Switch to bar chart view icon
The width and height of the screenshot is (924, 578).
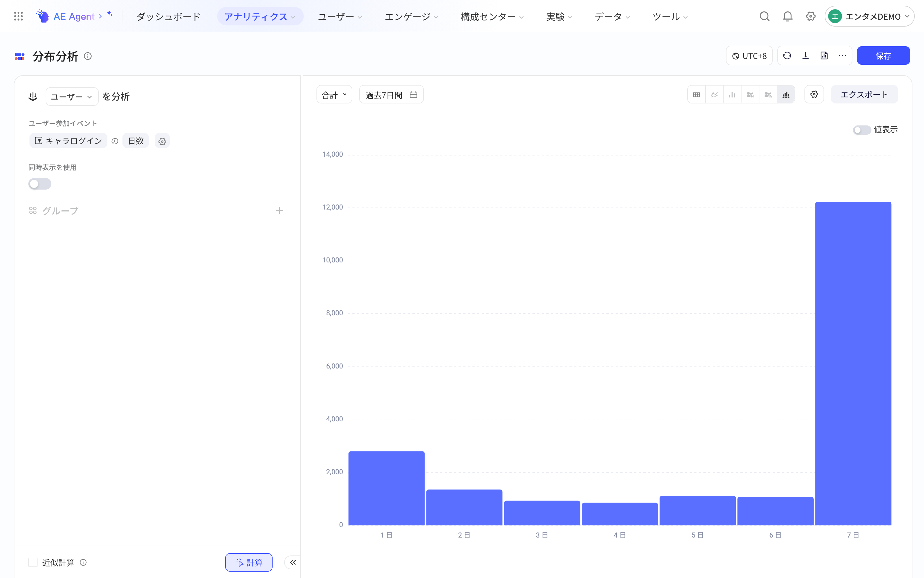tap(732, 95)
